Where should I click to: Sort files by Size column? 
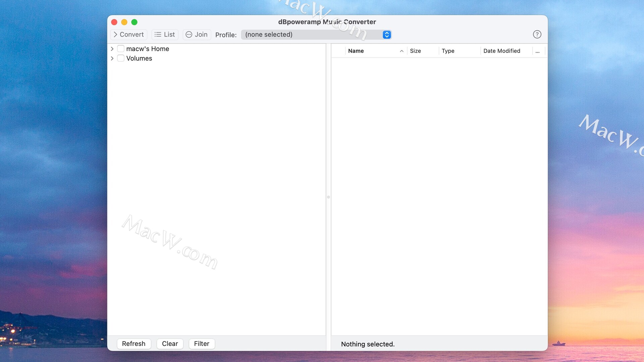click(x=415, y=51)
